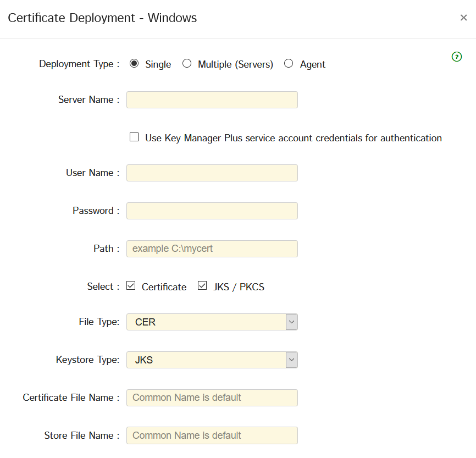Choose Multiple (Servers) deployment type
Viewport: 476px width, 458px height.
click(x=187, y=64)
